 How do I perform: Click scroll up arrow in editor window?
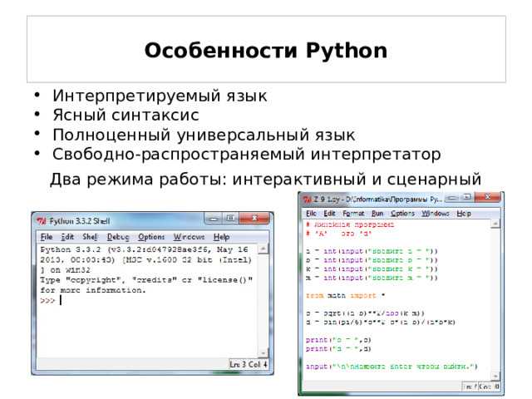(495, 224)
